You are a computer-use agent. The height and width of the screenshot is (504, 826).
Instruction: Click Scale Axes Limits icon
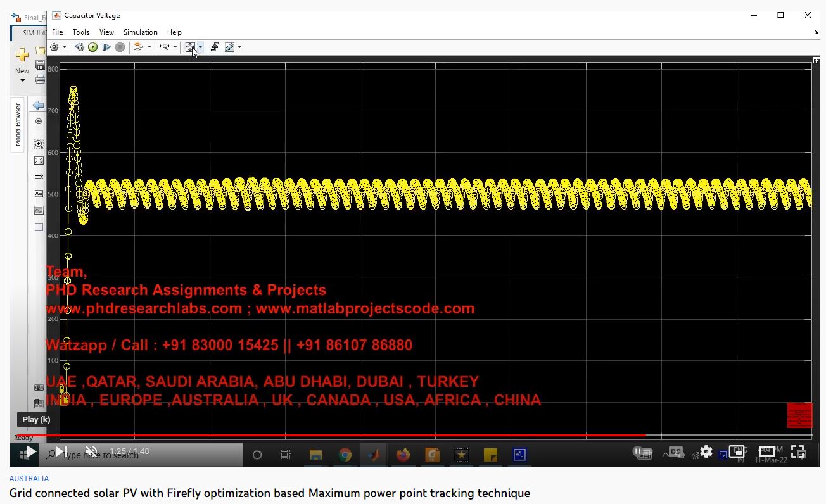pos(190,47)
